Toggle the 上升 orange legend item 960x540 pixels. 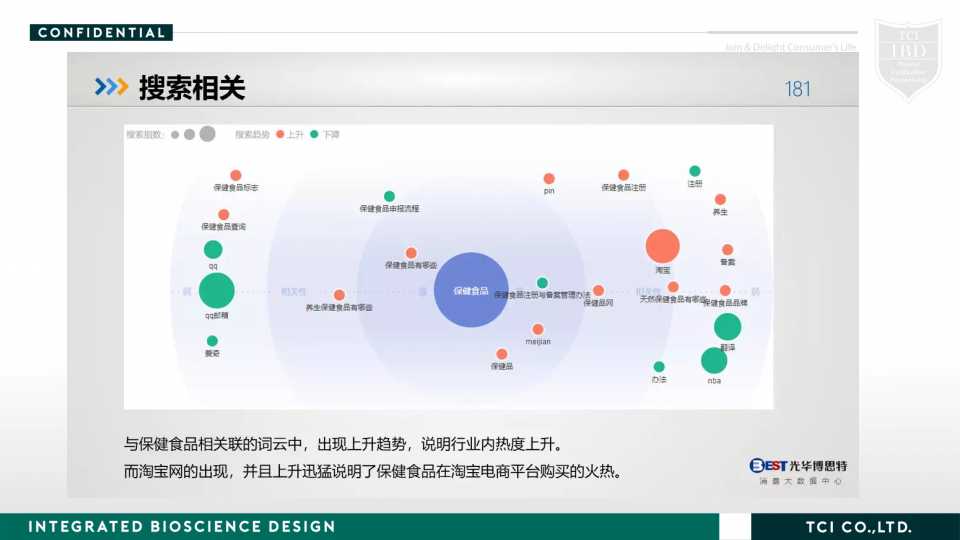pyautogui.click(x=289, y=134)
